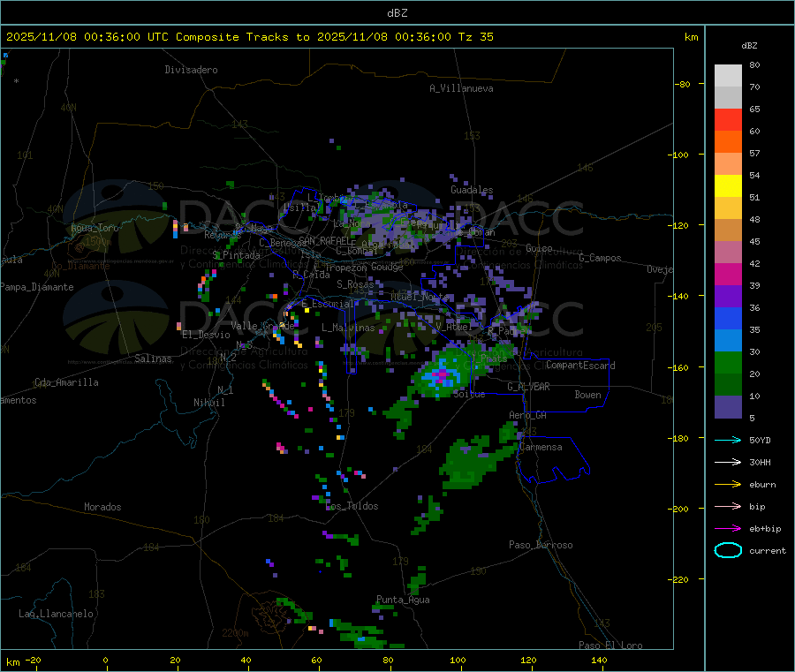The width and height of the screenshot is (795, 672).
Task: Click the bright blue swatch between 36 and 35
Action: click(x=728, y=318)
